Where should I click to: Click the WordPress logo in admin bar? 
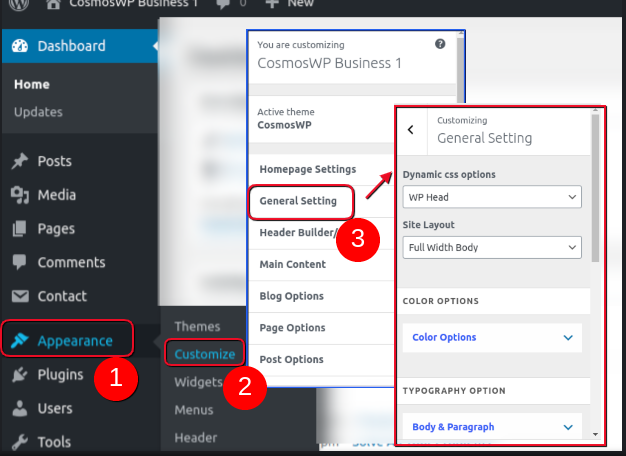click(19, 4)
